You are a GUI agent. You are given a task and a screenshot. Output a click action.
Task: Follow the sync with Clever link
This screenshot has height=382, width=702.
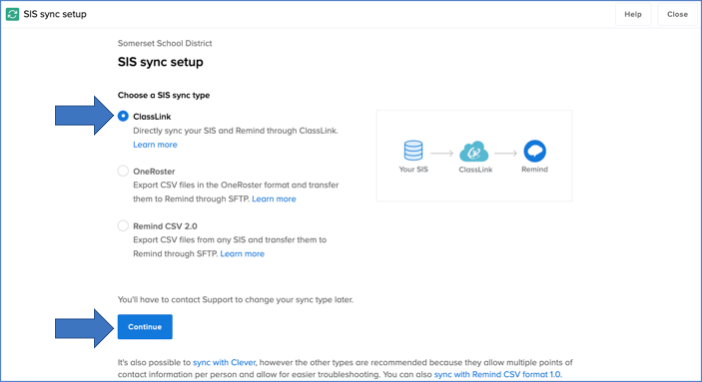224,362
